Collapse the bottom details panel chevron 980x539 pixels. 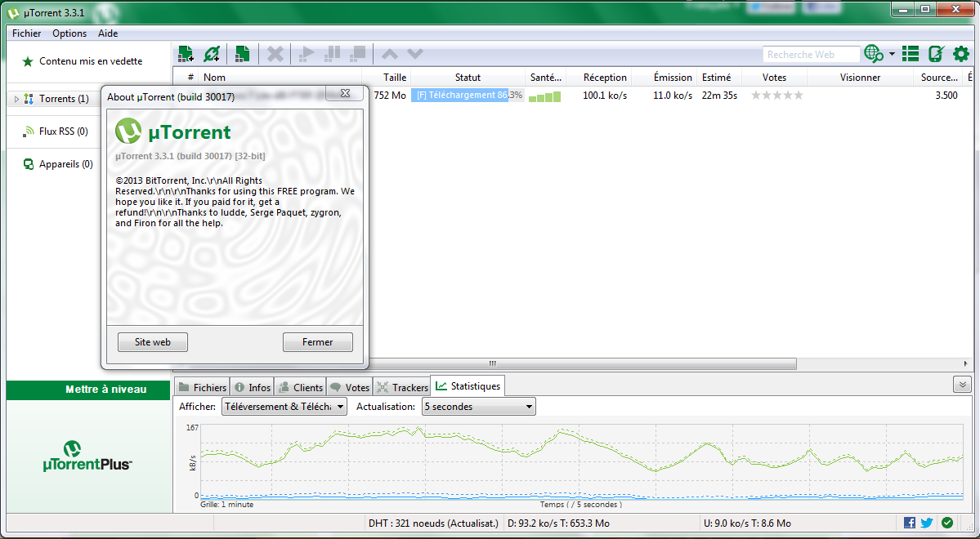(961, 384)
